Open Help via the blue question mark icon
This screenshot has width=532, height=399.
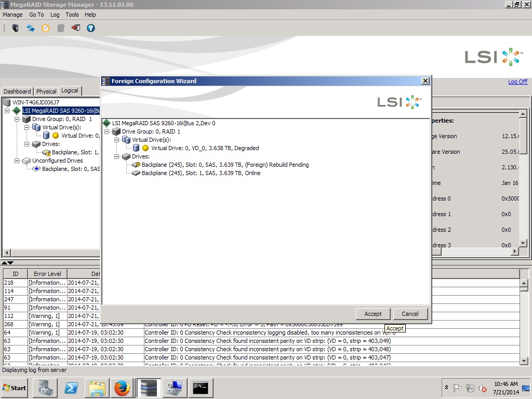click(x=91, y=28)
